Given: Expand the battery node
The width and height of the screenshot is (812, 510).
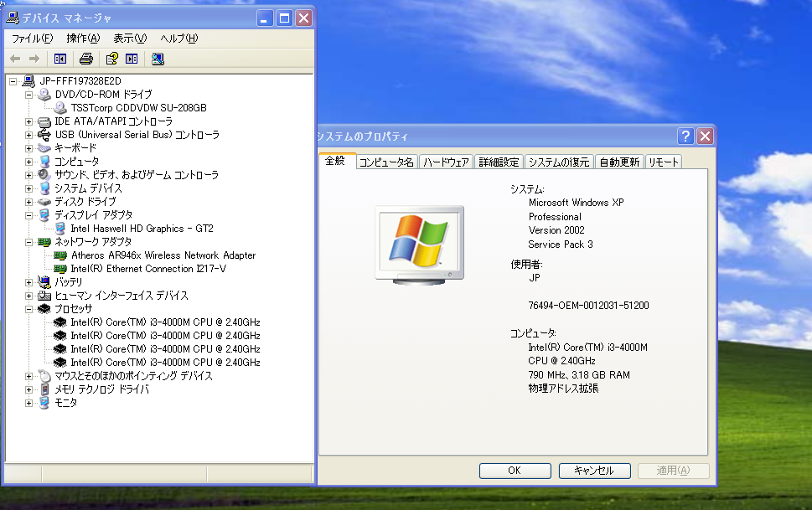Looking at the screenshot, I should (x=28, y=283).
